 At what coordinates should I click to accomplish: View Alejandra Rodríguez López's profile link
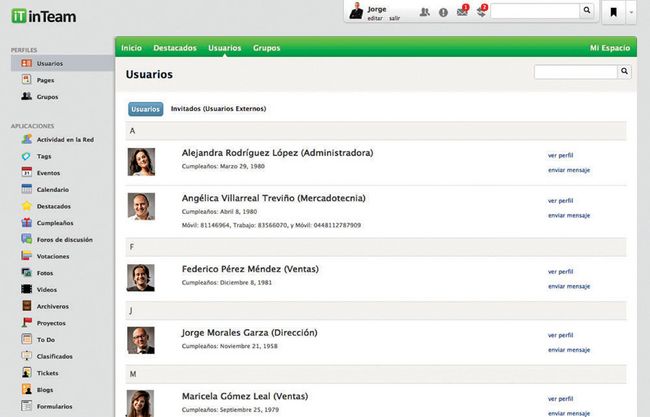[x=560, y=155]
